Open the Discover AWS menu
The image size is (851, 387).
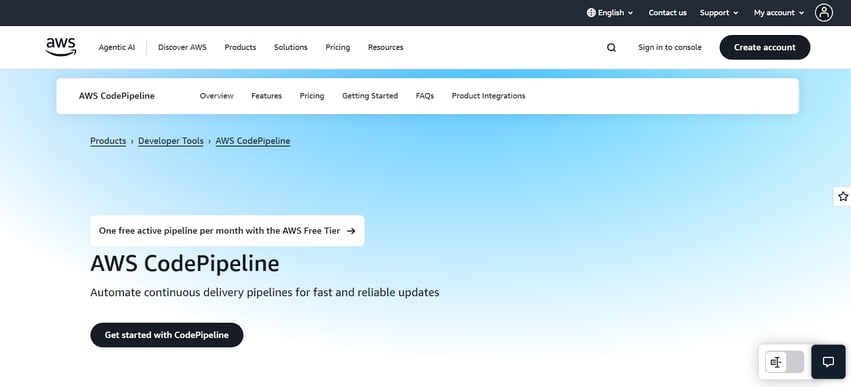click(182, 47)
